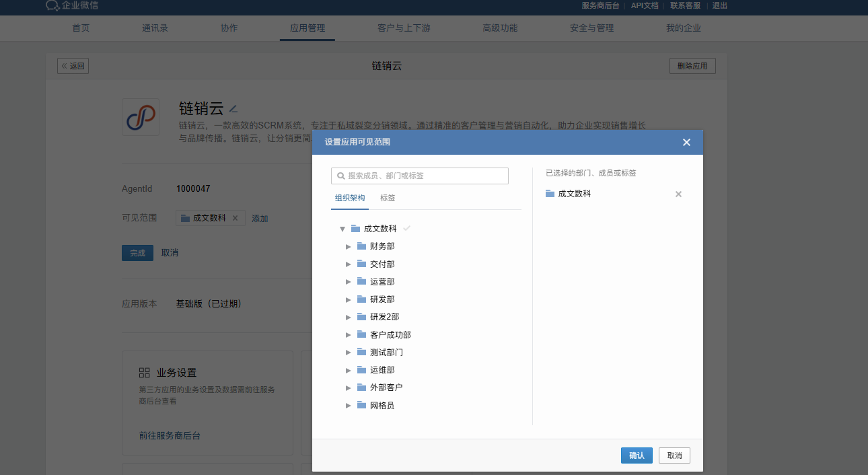Cancel the visible range dialog
This screenshot has height=475, width=868.
click(674, 455)
